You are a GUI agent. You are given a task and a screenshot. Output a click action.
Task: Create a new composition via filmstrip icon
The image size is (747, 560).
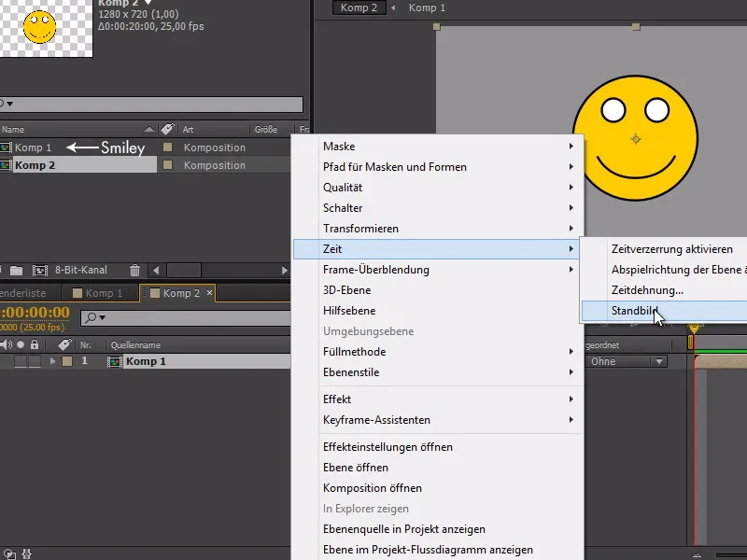[x=39, y=271]
